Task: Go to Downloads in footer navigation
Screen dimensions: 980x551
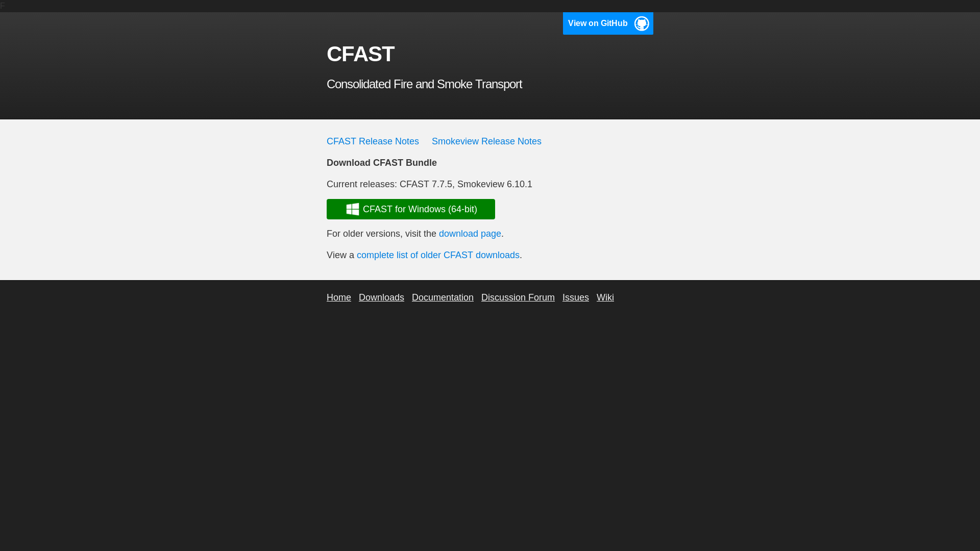Action: click(x=381, y=297)
